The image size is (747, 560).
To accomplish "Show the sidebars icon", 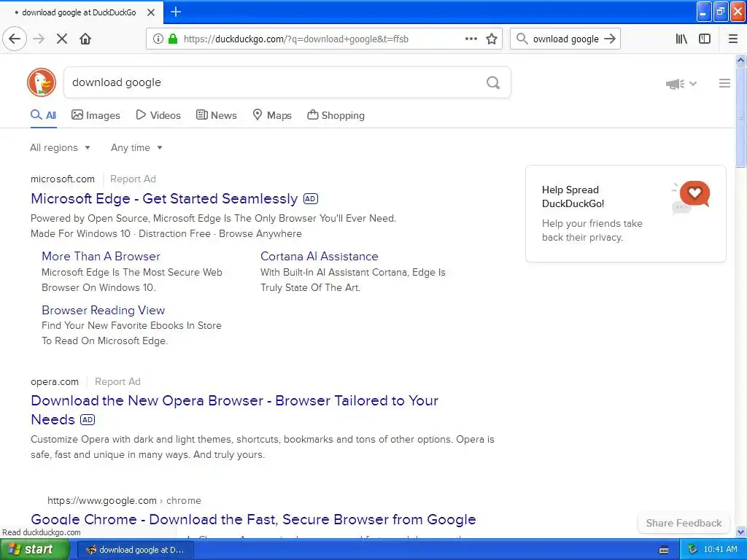I will pos(705,39).
